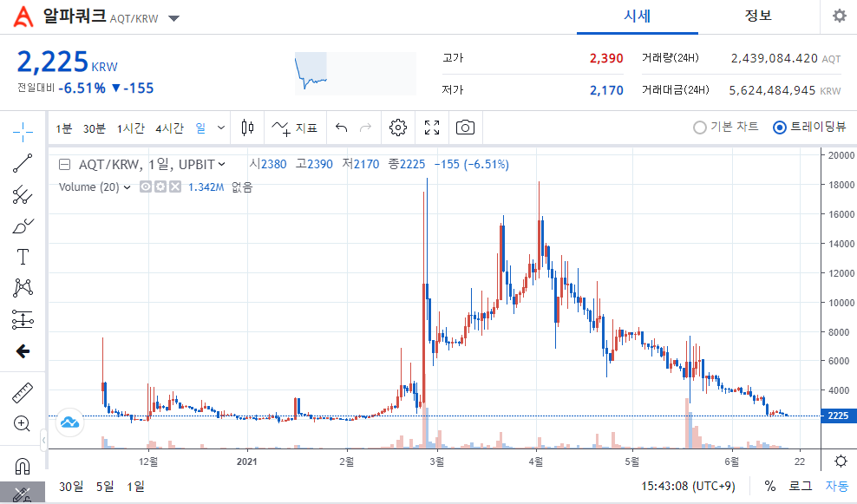The height and width of the screenshot is (504, 857).
Task: Select the trend line drawing tool
Action: click(x=23, y=163)
